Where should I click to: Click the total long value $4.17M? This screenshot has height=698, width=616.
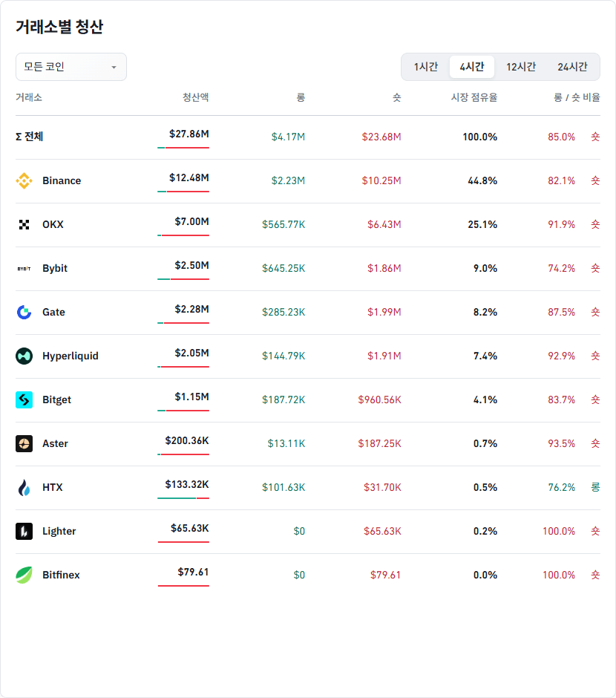coord(288,137)
